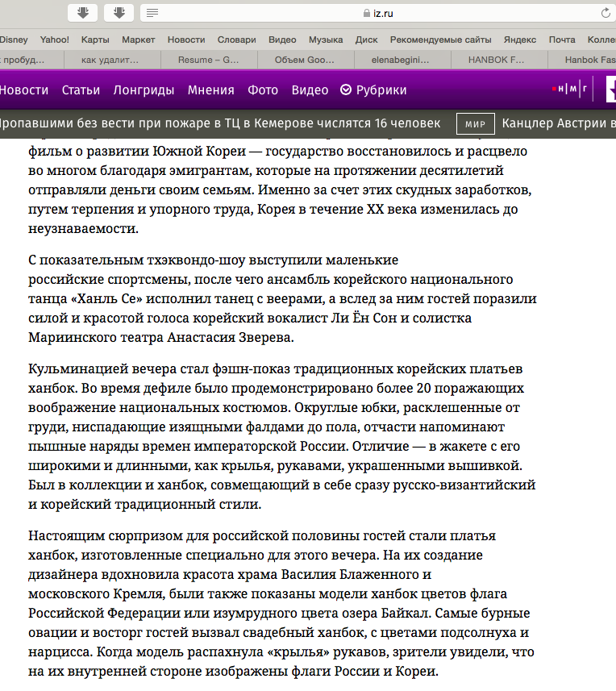Open the Карты bookmark

95,40
